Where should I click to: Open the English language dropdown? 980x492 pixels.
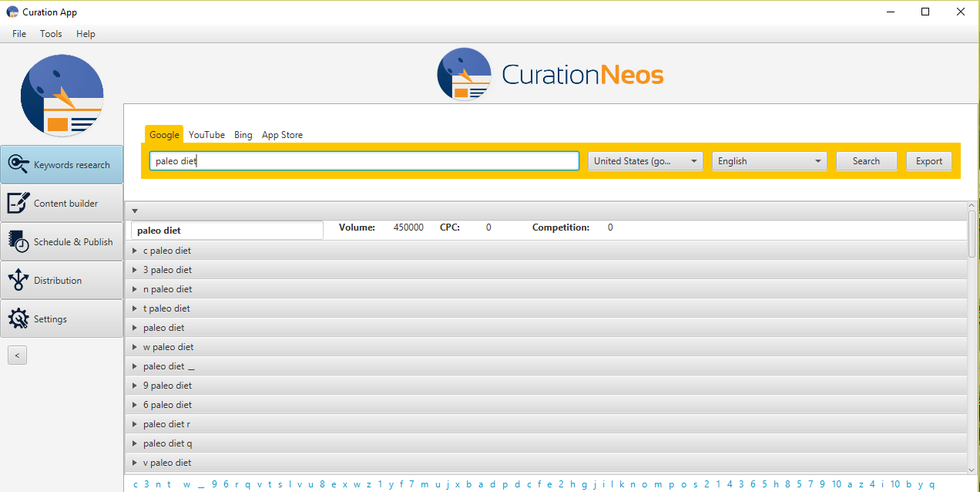[x=769, y=161]
